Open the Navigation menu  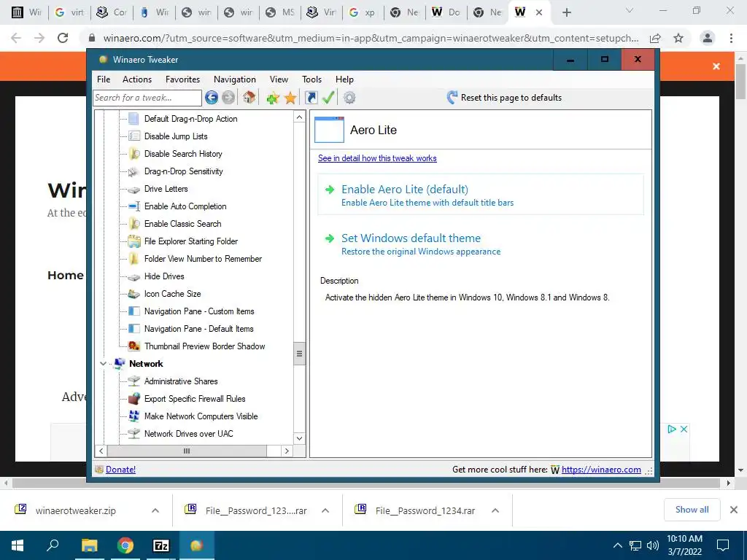tap(234, 79)
